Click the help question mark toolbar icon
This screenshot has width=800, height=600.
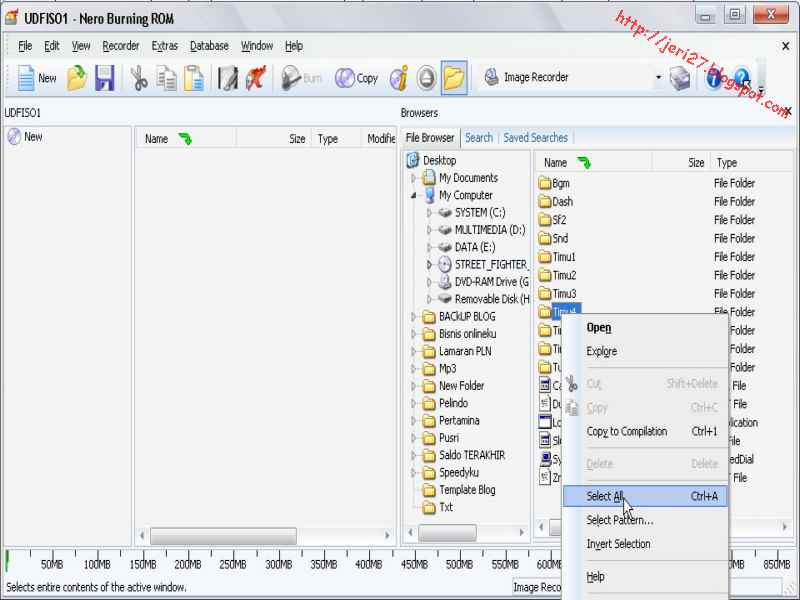point(741,78)
